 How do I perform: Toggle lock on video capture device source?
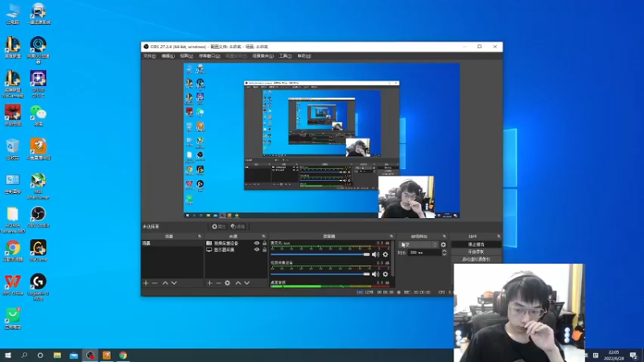coord(265,244)
